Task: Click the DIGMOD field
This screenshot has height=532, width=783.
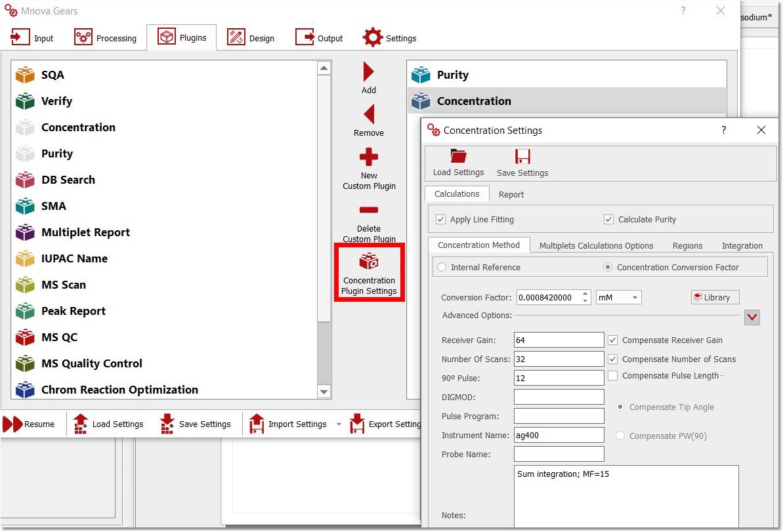Action: [x=559, y=398]
